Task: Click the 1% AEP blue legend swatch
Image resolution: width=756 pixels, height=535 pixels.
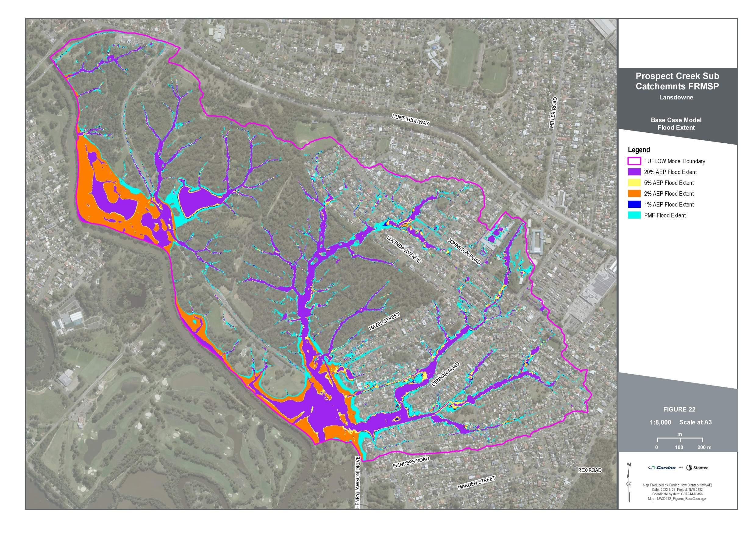Action: 634,205
